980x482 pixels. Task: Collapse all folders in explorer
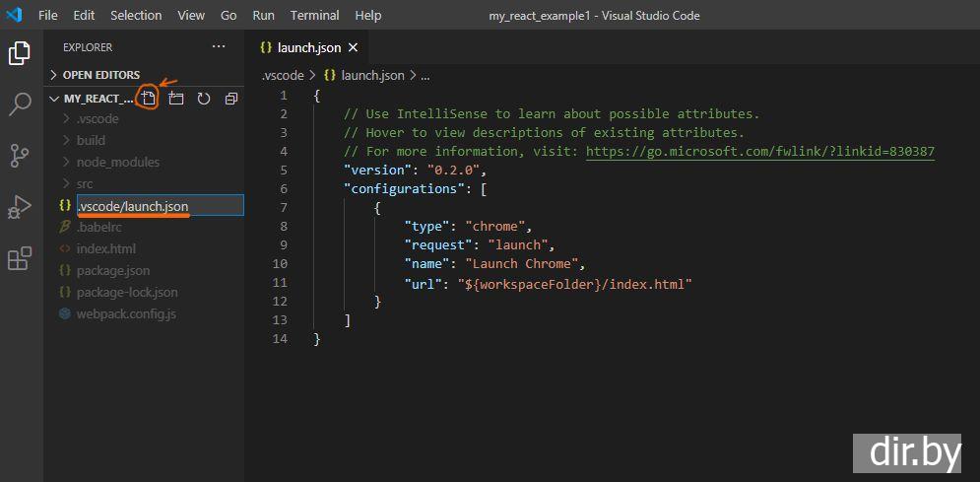(231, 99)
